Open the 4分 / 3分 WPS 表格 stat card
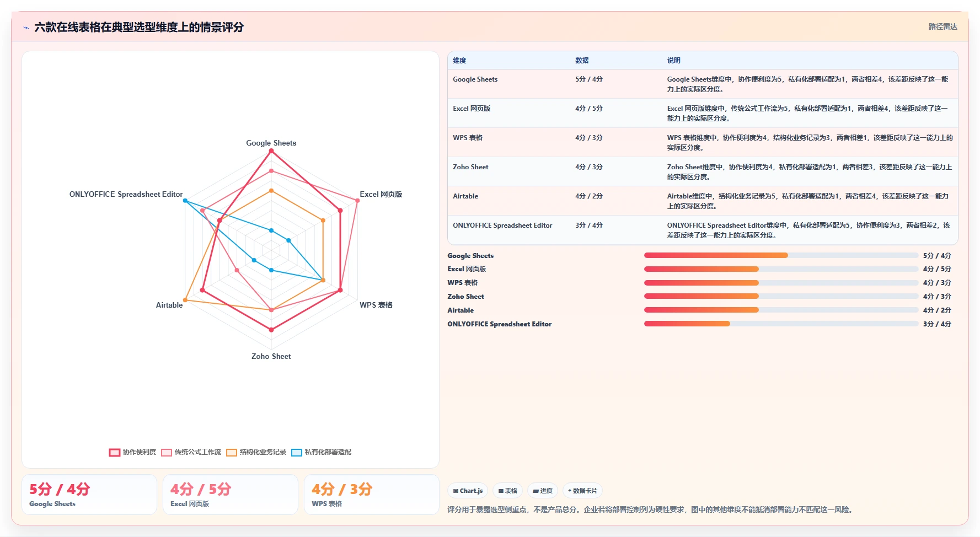The image size is (980, 537). pos(372,495)
